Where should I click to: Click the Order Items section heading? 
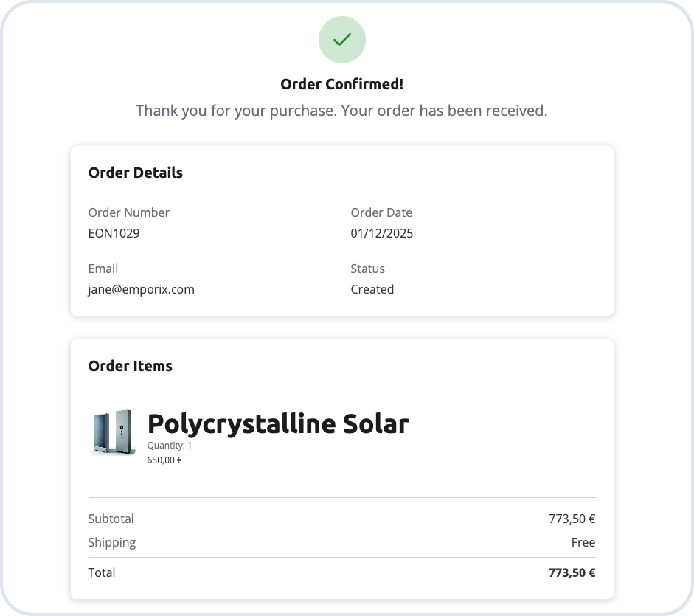coord(130,366)
